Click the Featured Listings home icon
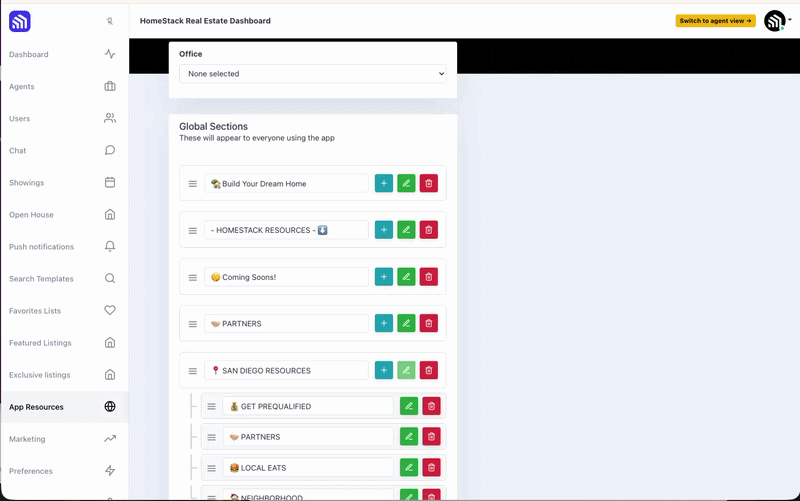Image resolution: width=800 pixels, height=501 pixels. tap(110, 342)
